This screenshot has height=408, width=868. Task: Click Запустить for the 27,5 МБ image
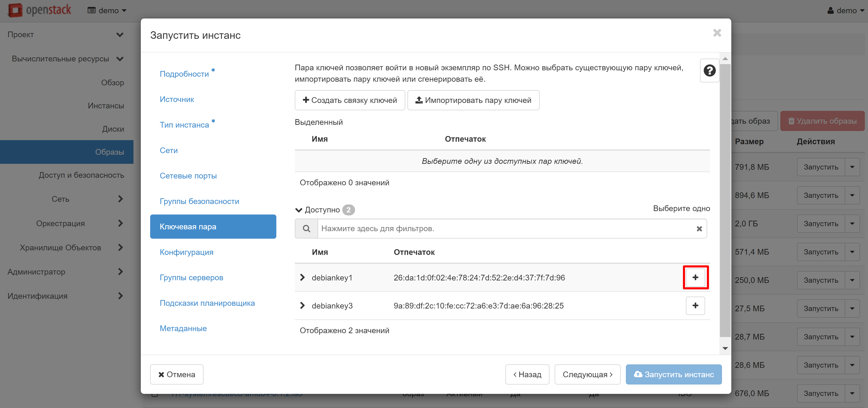click(821, 309)
